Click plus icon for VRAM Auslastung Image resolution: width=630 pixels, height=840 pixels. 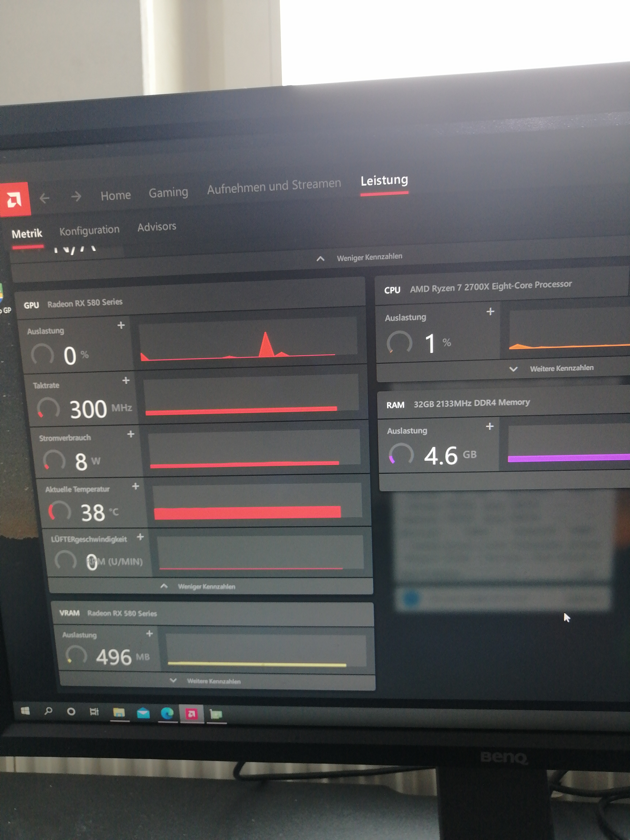149,633
